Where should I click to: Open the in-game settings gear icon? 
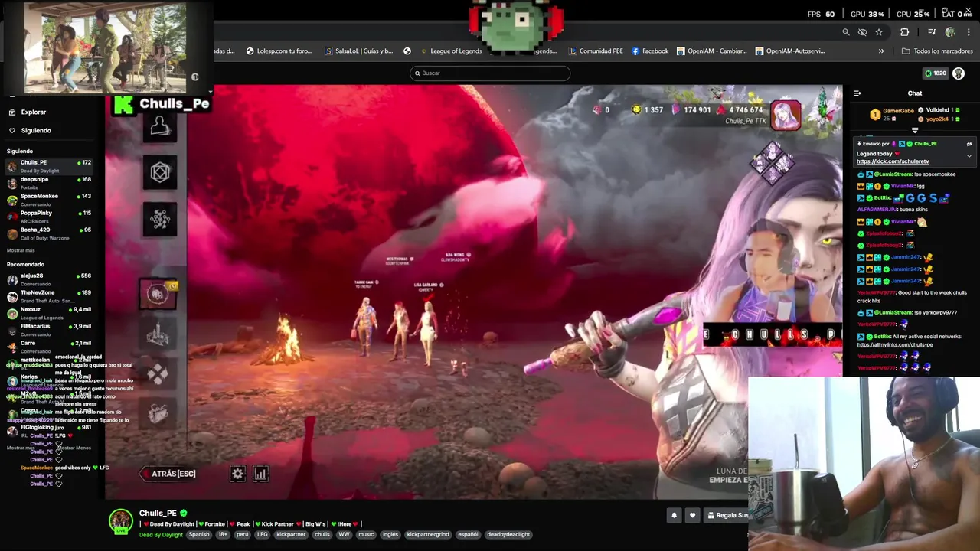pos(237,474)
